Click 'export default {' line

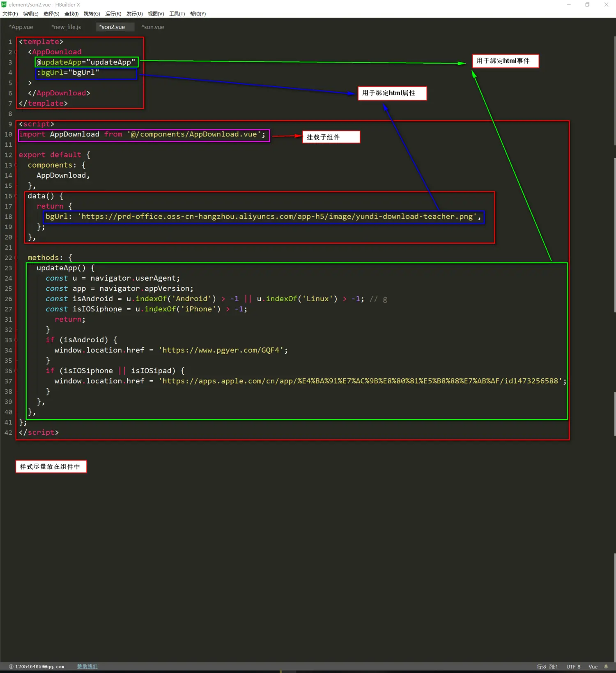click(54, 155)
